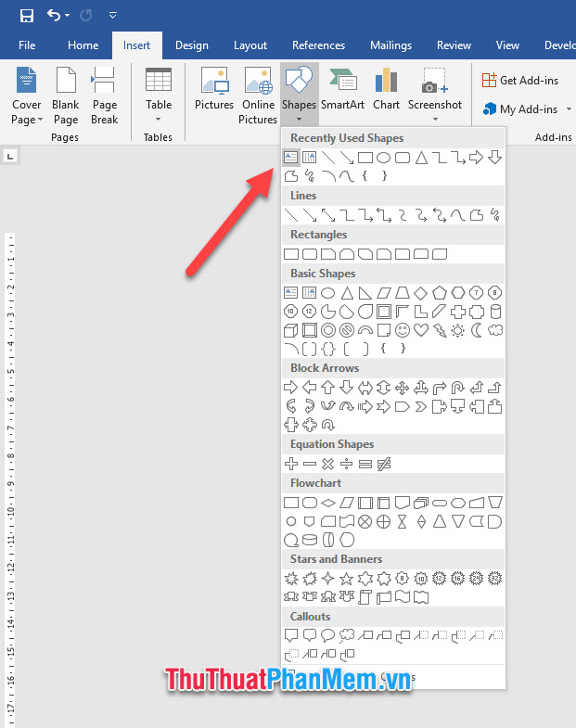The height and width of the screenshot is (728, 576).
Task: Switch to the Home tab
Action: tap(83, 45)
